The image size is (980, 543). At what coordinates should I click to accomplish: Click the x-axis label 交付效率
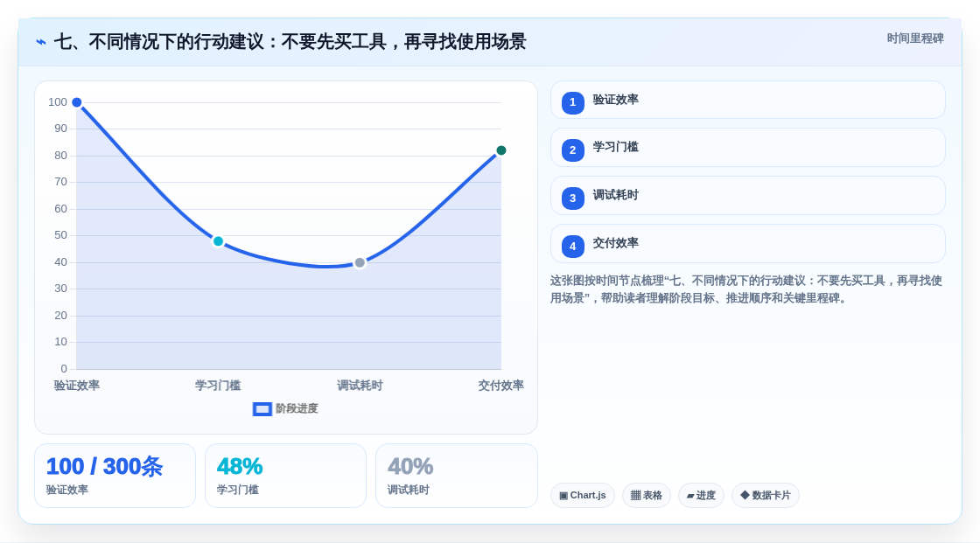point(501,386)
